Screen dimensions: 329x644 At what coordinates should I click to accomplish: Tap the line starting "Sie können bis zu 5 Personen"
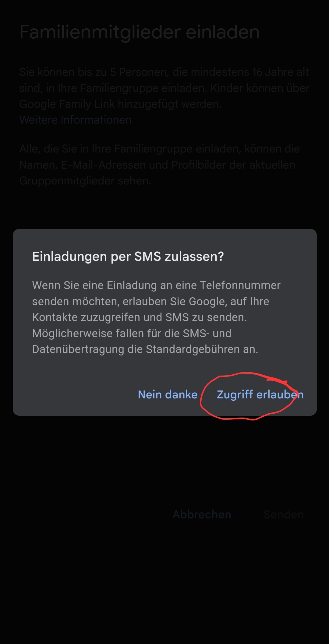tap(164, 72)
